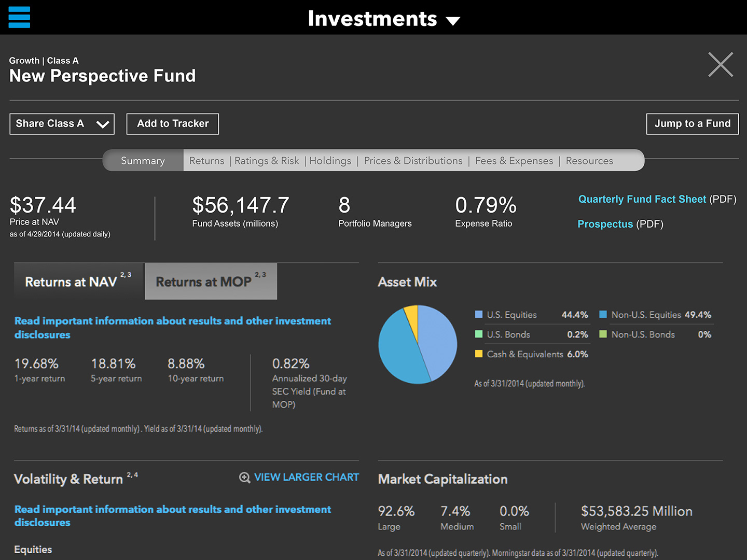Click the 8.88% 10-year return value
Image resolution: width=747 pixels, height=560 pixels.
(x=186, y=363)
